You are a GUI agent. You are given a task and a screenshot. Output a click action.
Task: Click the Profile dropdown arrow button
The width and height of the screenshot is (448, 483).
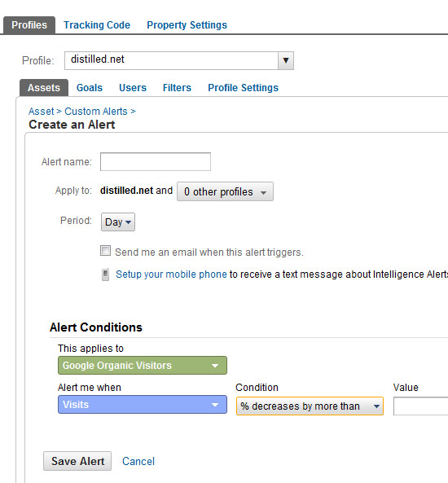click(286, 60)
